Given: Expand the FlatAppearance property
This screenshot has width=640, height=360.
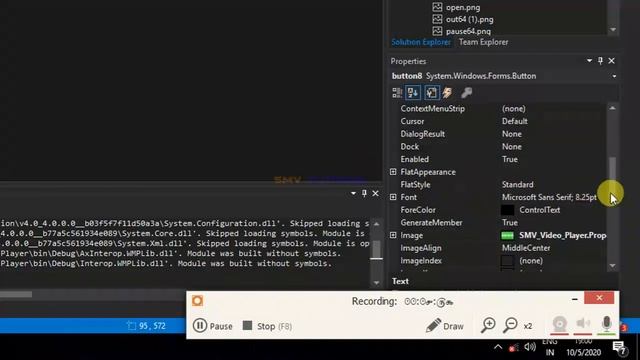Looking at the screenshot, I should pyautogui.click(x=393, y=172).
